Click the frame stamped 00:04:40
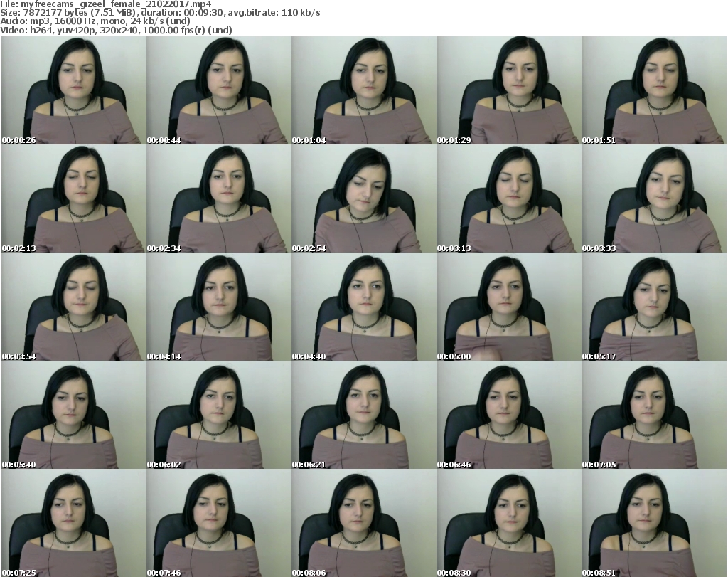 [363, 307]
